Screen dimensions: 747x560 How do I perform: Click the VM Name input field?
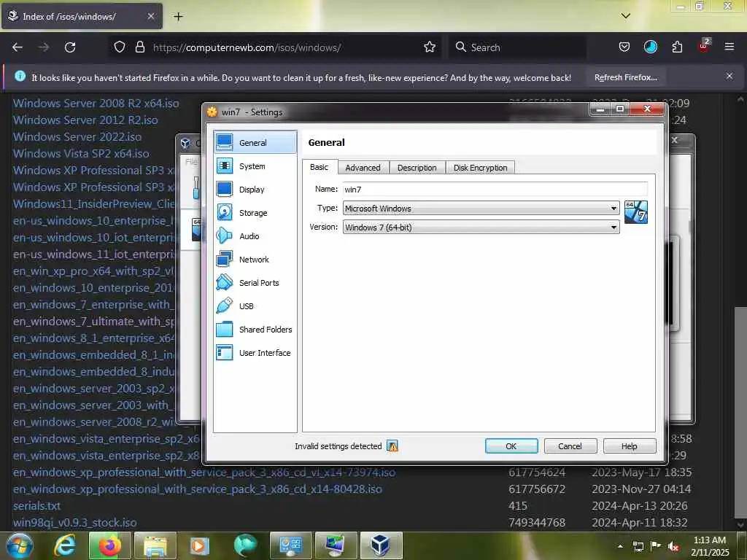tap(495, 189)
